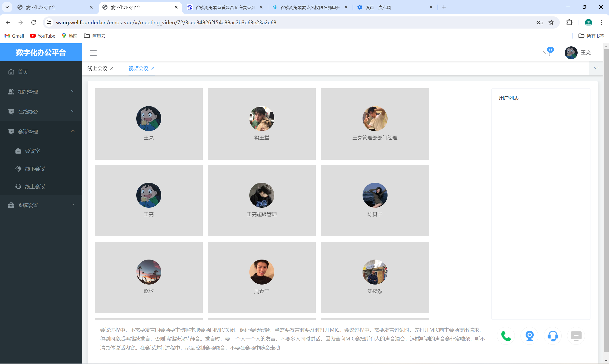Open the YouTube bookmark link
The width and height of the screenshot is (609, 364).
point(42,36)
